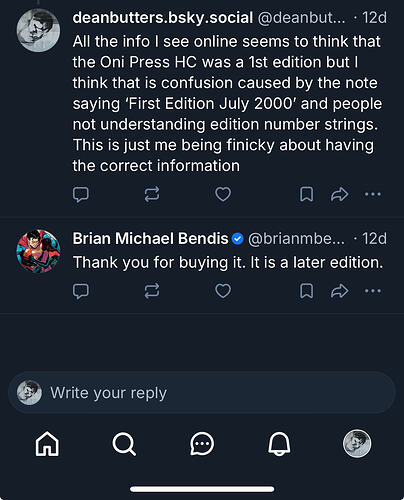Open more options on Bendis' reply
The width and height of the screenshot is (404, 500).
pyautogui.click(x=373, y=291)
